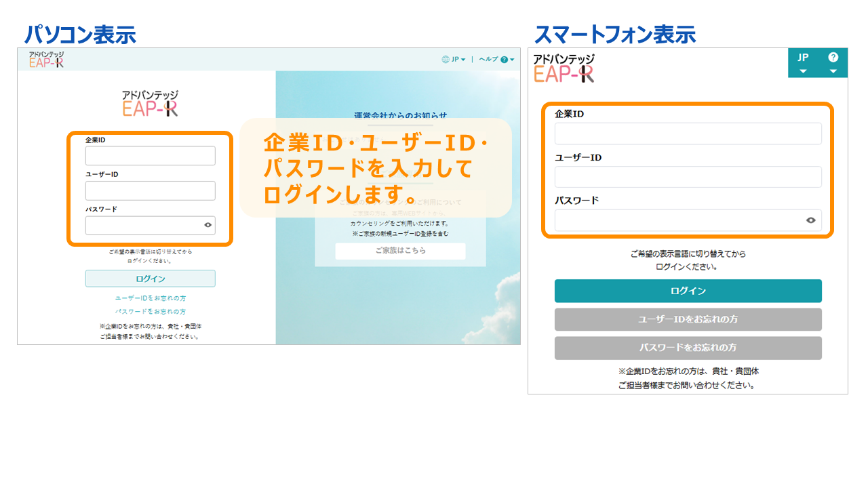The image size is (868, 488).
Task: Click gray パスワードをお忘れの方 button in smartphone view
Action: point(688,348)
